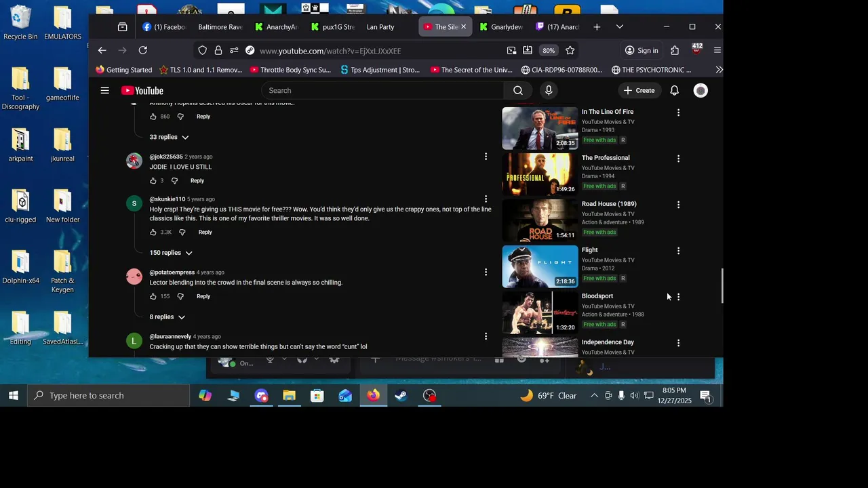Start voice search with the microphone icon
Viewport: 868px width, 488px height.
[x=549, y=91]
